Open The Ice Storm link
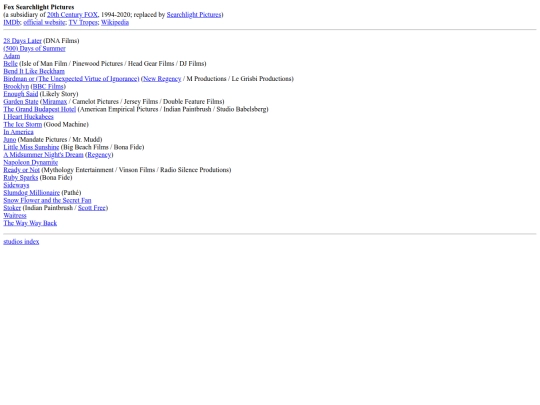The width and height of the screenshot is (540, 405). coord(23,124)
